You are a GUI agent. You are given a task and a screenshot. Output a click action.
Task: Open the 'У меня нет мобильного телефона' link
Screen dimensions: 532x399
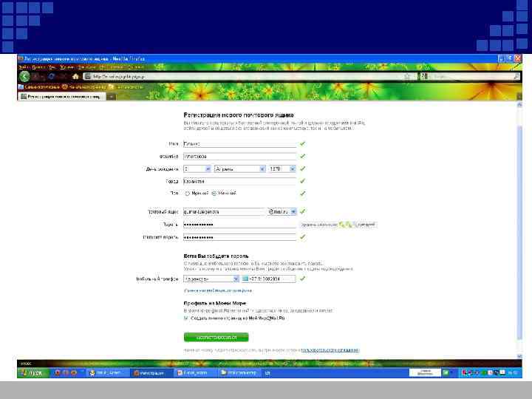[218, 291]
